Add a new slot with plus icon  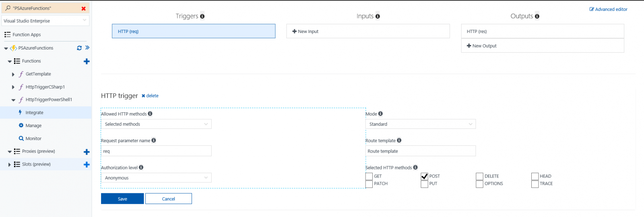87,164
